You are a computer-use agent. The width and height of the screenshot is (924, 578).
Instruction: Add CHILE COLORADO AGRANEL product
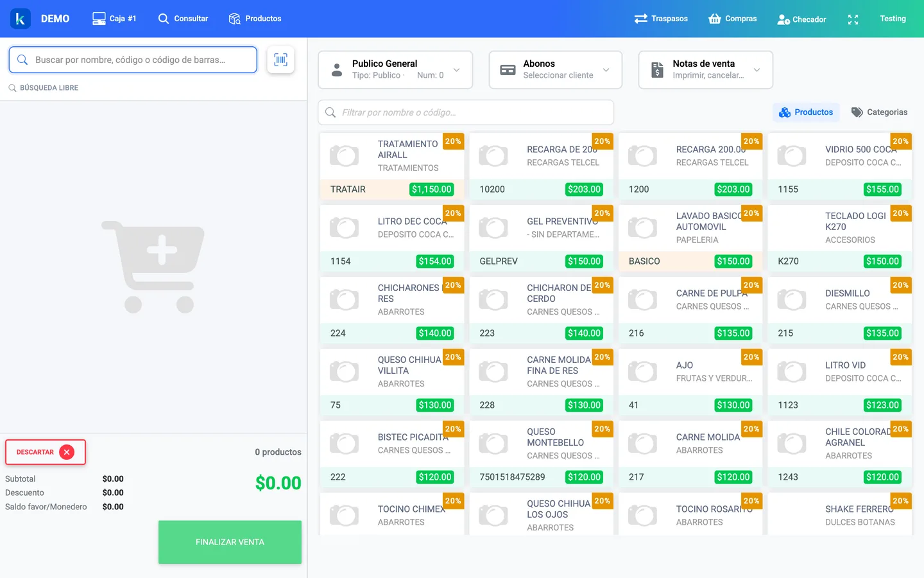point(840,453)
